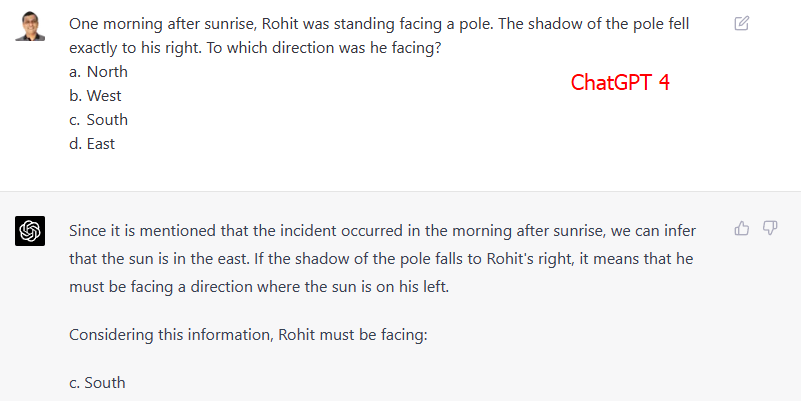Give the response a thumbs up

click(742, 228)
